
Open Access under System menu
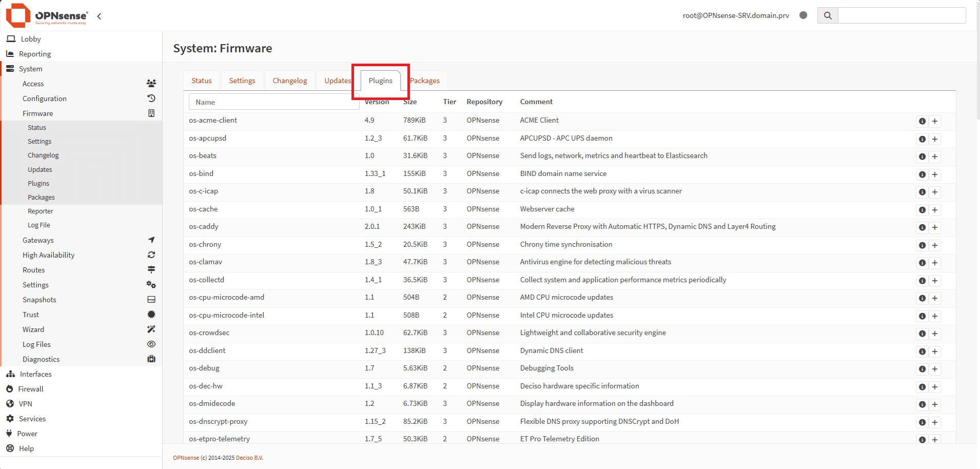pyautogui.click(x=82, y=84)
